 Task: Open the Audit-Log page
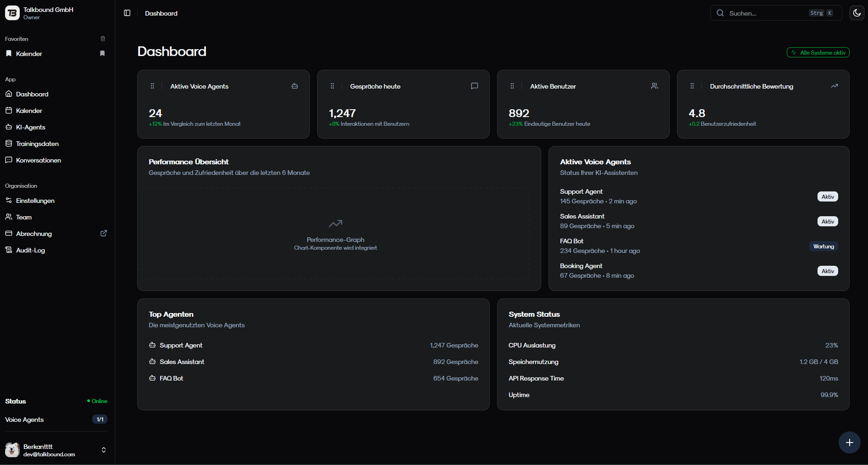[x=30, y=250]
